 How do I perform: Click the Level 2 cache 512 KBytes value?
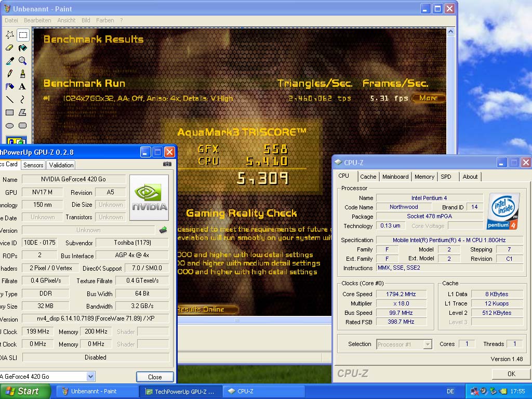497,313
